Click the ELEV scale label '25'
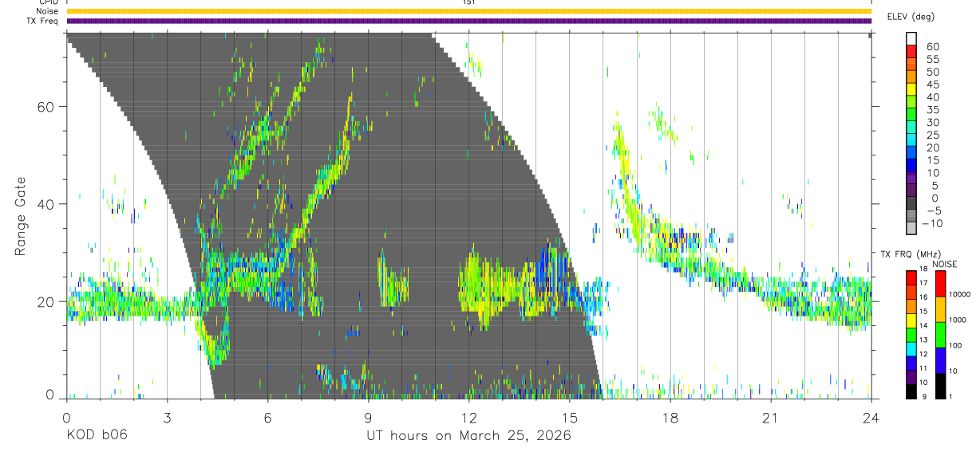Viewport: 980px width, 452px height. pyautogui.click(x=933, y=136)
